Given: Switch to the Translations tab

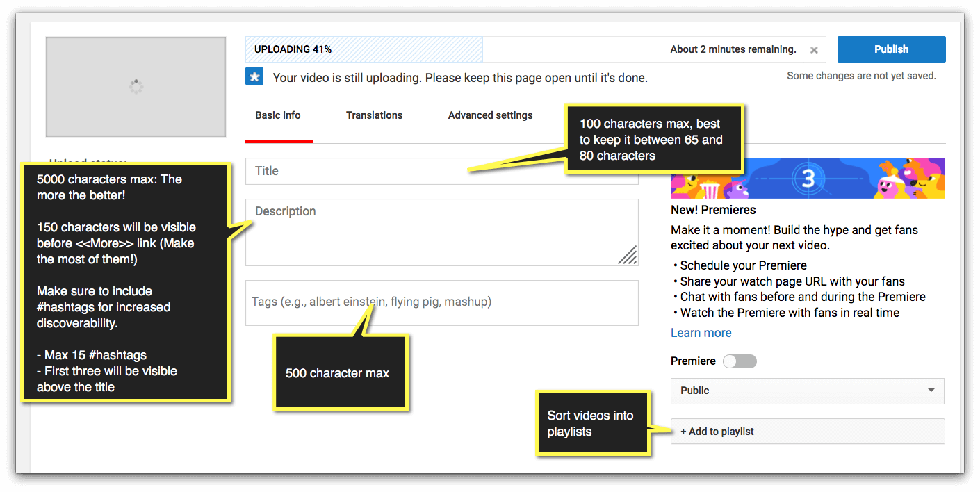Looking at the screenshot, I should click(x=374, y=115).
